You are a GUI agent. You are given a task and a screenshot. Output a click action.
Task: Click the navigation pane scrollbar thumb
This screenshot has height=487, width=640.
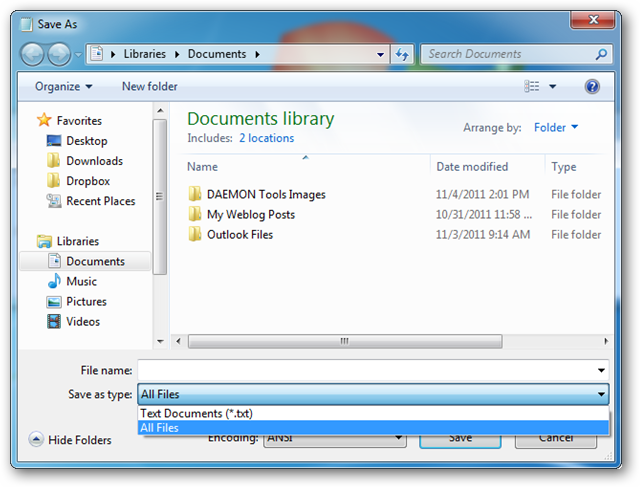tap(160, 197)
